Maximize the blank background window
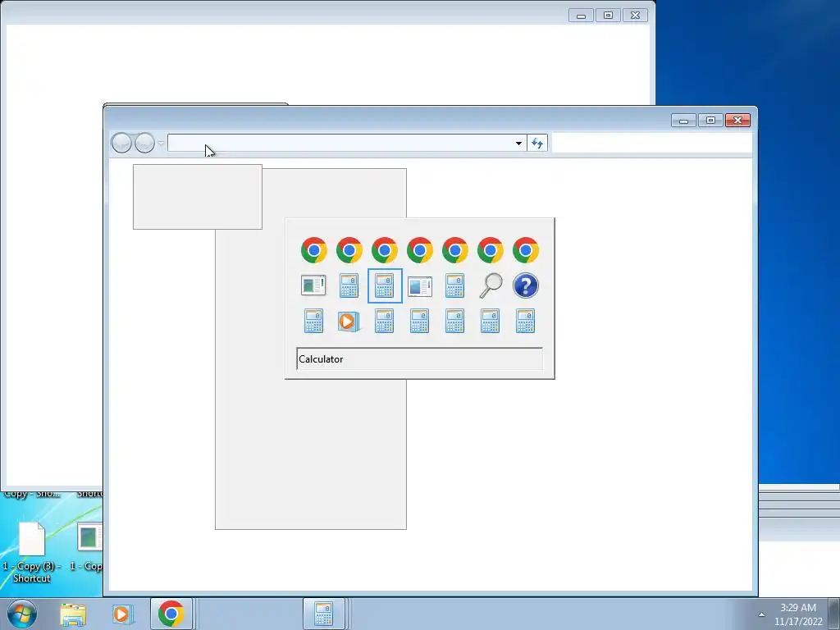840x630 pixels. pyautogui.click(x=608, y=16)
